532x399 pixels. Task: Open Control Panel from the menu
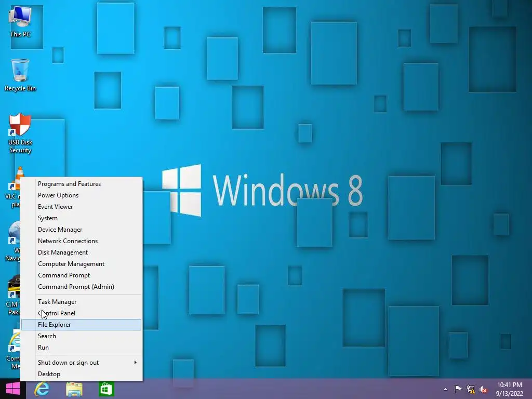click(x=82, y=313)
